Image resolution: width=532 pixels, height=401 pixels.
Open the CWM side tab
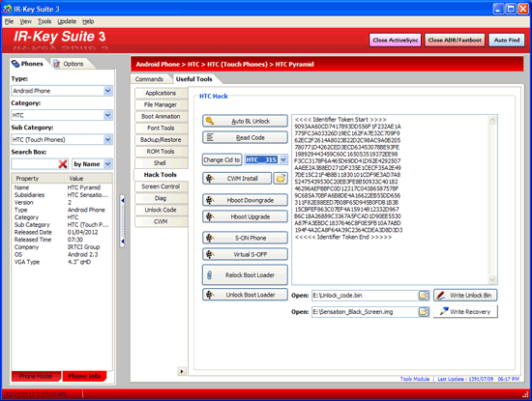(161, 221)
